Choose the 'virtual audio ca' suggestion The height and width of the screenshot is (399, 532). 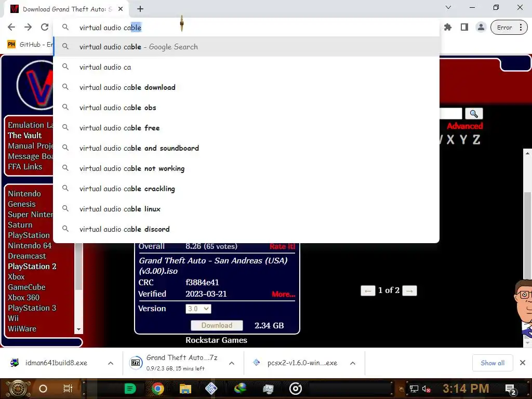pyautogui.click(x=247, y=67)
